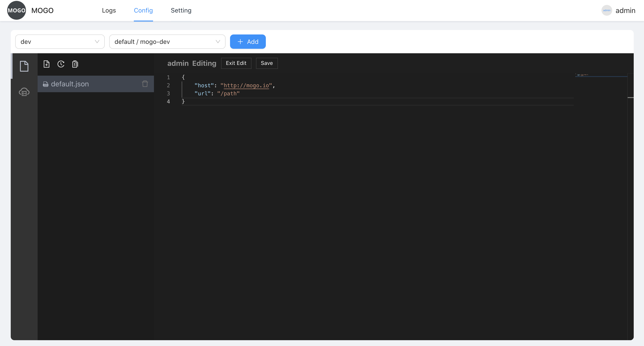
Task: Open the cloud server panel in sidebar
Action: (x=24, y=92)
